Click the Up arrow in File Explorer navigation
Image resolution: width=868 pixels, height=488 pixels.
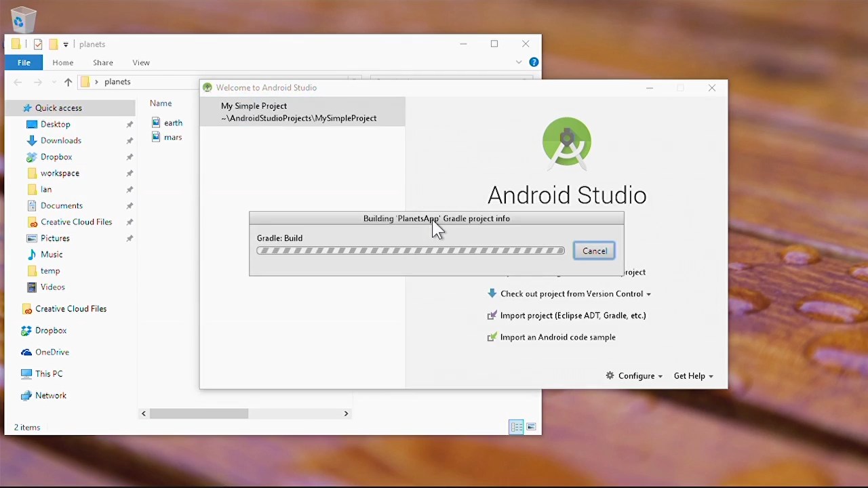tap(68, 82)
